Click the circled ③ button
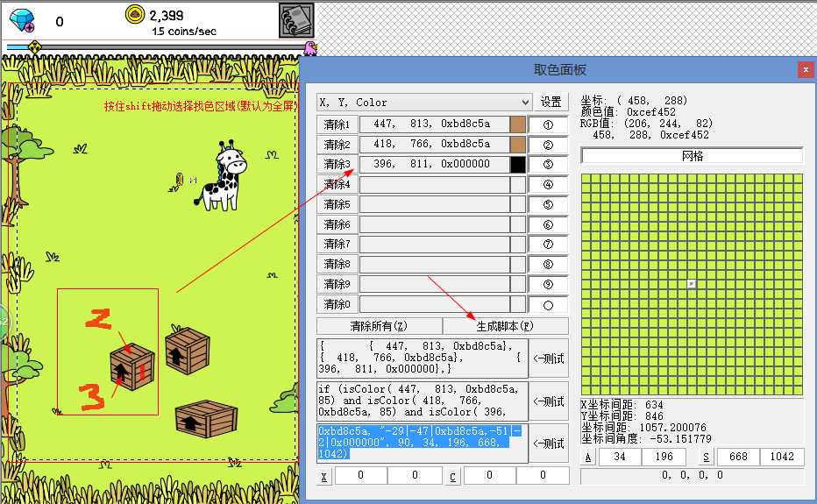The image size is (817, 504). (x=548, y=165)
